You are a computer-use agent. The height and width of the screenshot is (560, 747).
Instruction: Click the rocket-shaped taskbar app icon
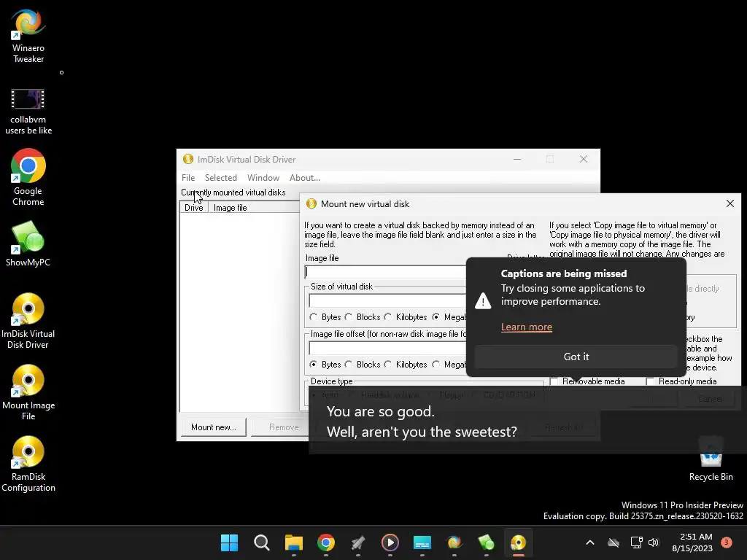coord(358,542)
